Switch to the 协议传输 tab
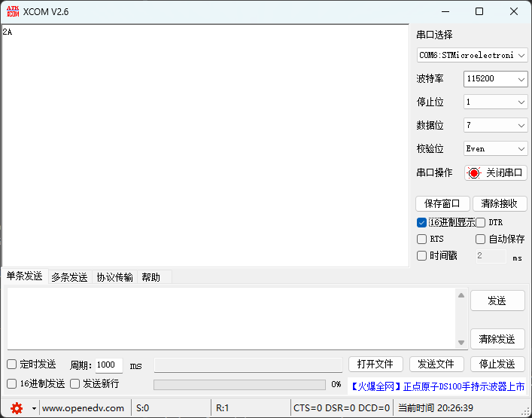532x418 pixels. click(114, 277)
